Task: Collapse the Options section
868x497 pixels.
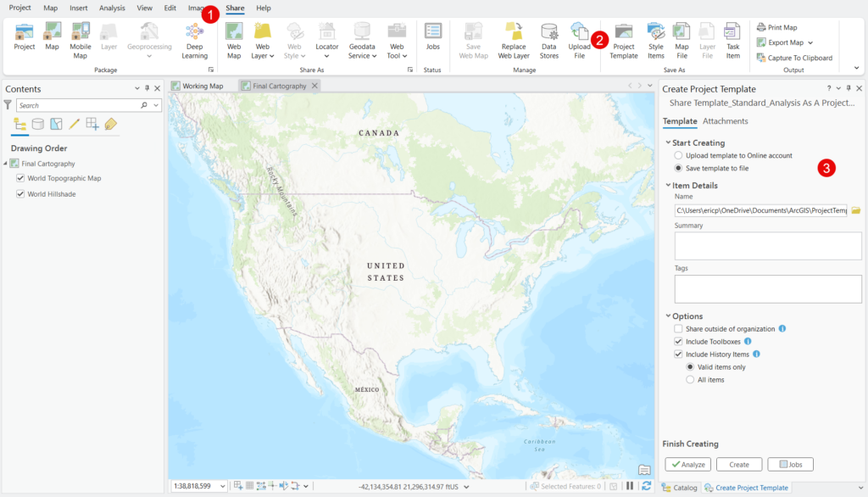Action: click(668, 316)
